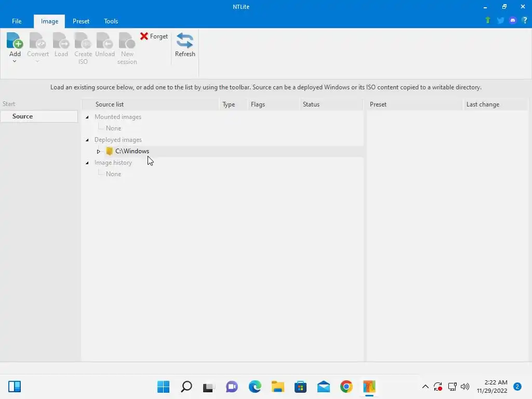Click the Status column header
This screenshot has width=532, height=399.
click(331, 104)
